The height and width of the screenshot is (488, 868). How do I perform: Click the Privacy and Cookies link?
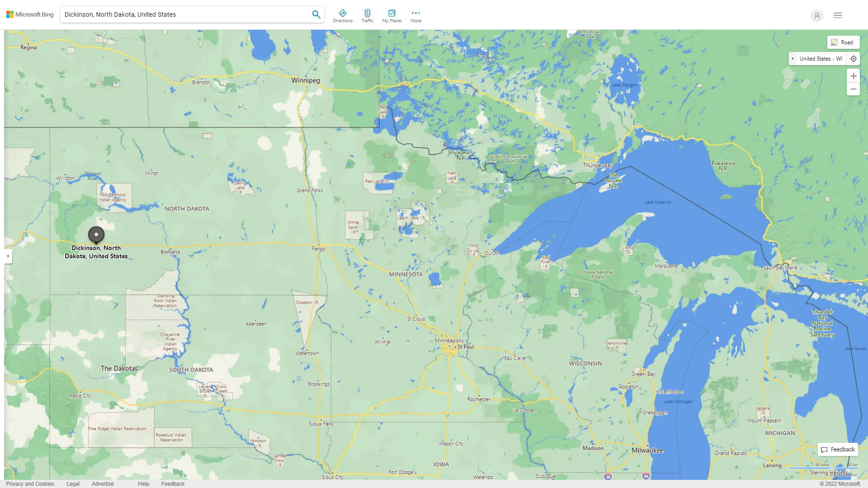click(x=30, y=484)
